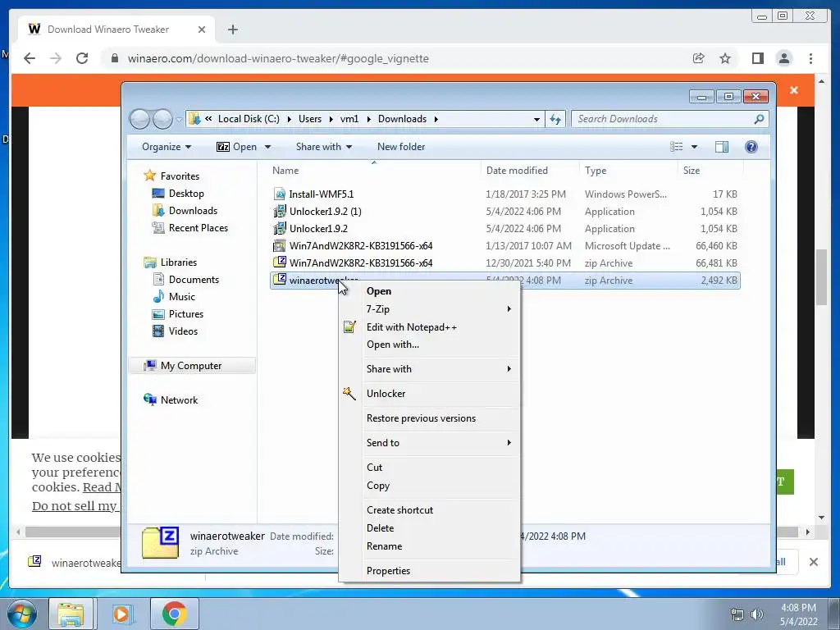The width and height of the screenshot is (840, 630).
Task: Click the browser vertical scrollbar thumb
Action: pyautogui.click(x=821, y=277)
